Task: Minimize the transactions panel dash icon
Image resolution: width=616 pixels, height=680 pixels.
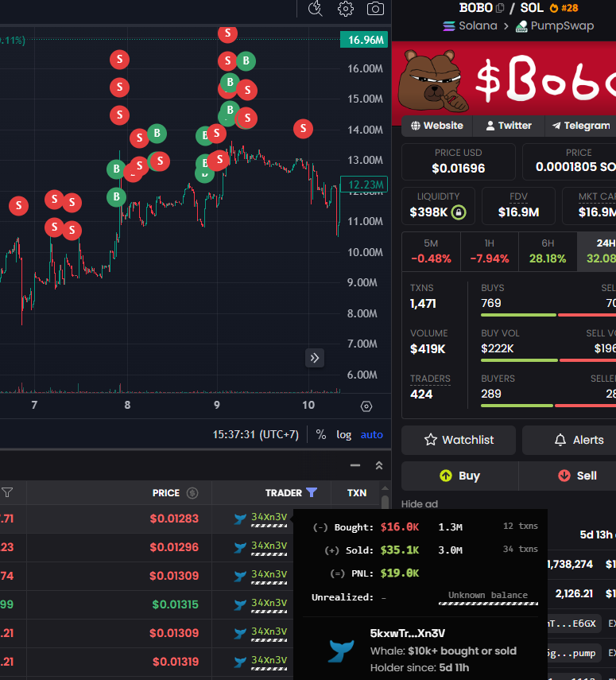Action: coord(355,465)
